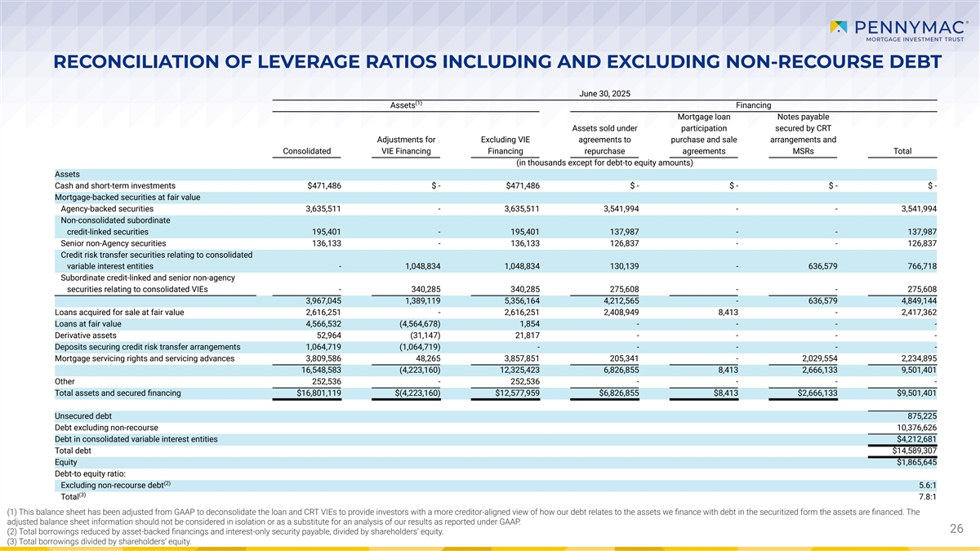The image size is (980, 551).
Task: Select the Adjustments for VIE Financing header
Action: [x=408, y=144]
